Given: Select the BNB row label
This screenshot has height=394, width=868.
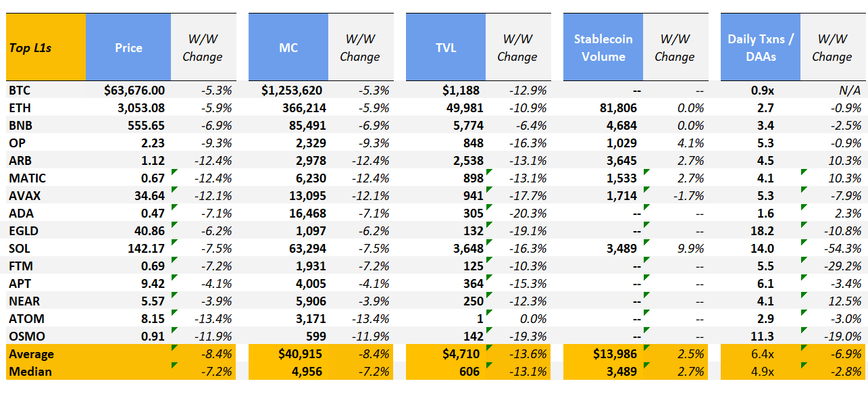Looking at the screenshot, I should pos(20,125).
